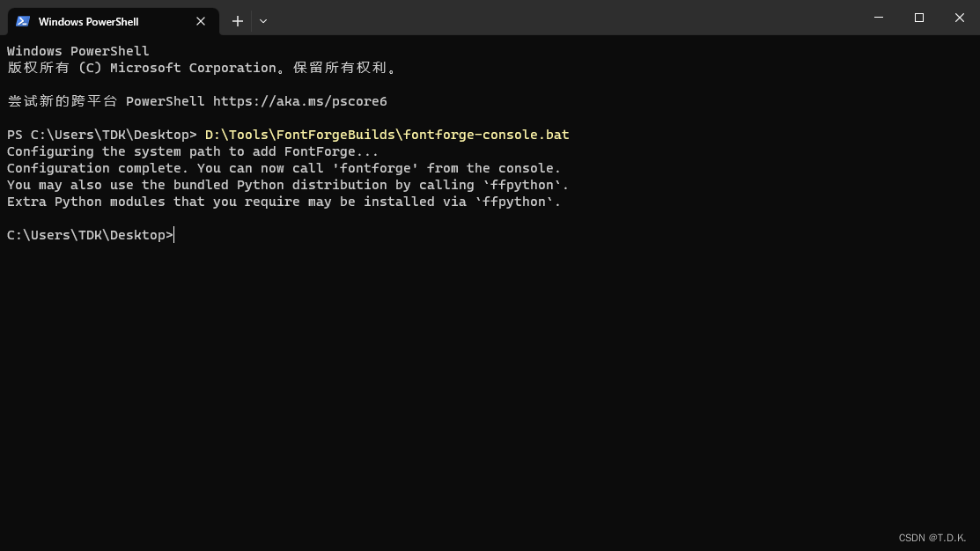The height and width of the screenshot is (551, 980).
Task: Click the C:\Users\TDK\Desktop> cmd prompt
Action: (90, 236)
